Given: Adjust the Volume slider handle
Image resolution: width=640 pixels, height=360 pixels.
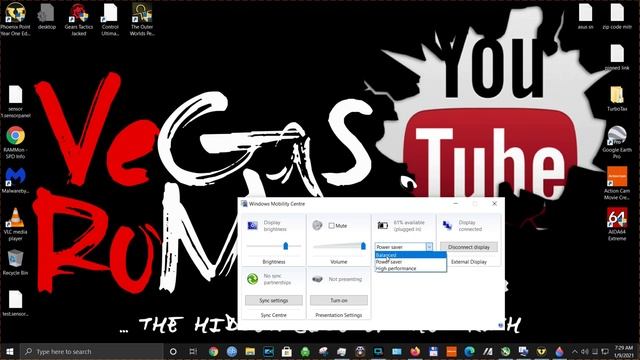Looking at the screenshot, I should (x=363, y=246).
